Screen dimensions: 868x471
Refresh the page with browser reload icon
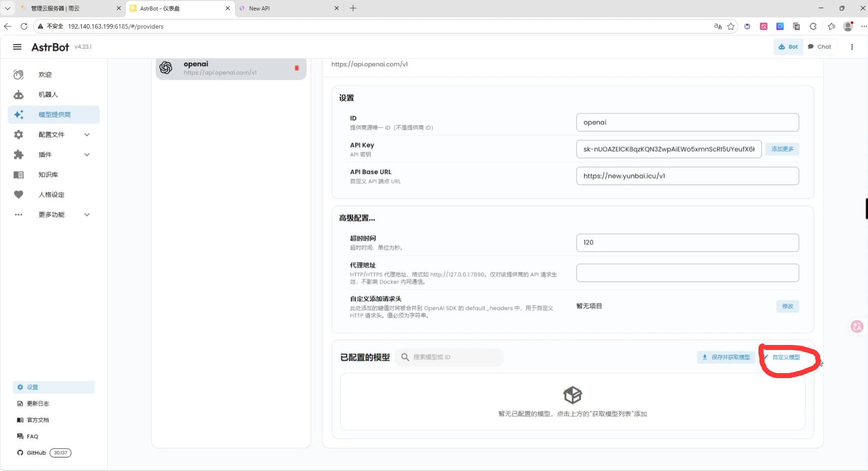[x=24, y=26]
